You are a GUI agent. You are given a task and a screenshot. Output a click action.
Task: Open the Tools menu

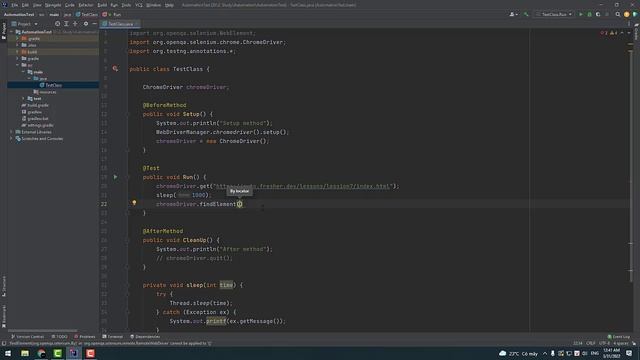click(126, 5)
